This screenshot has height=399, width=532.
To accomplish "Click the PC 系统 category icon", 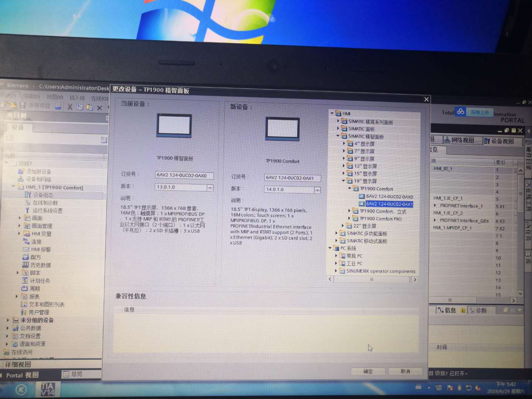I will tap(336, 248).
